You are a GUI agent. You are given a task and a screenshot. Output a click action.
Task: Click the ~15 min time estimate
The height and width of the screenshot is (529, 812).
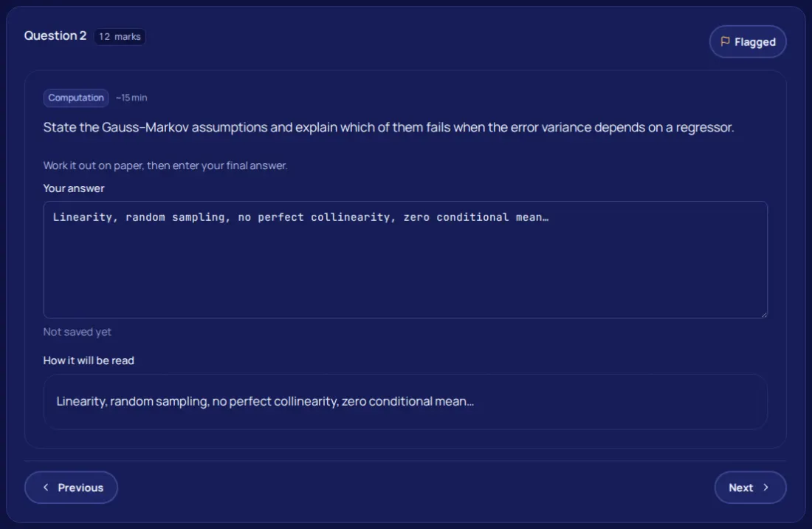point(131,98)
